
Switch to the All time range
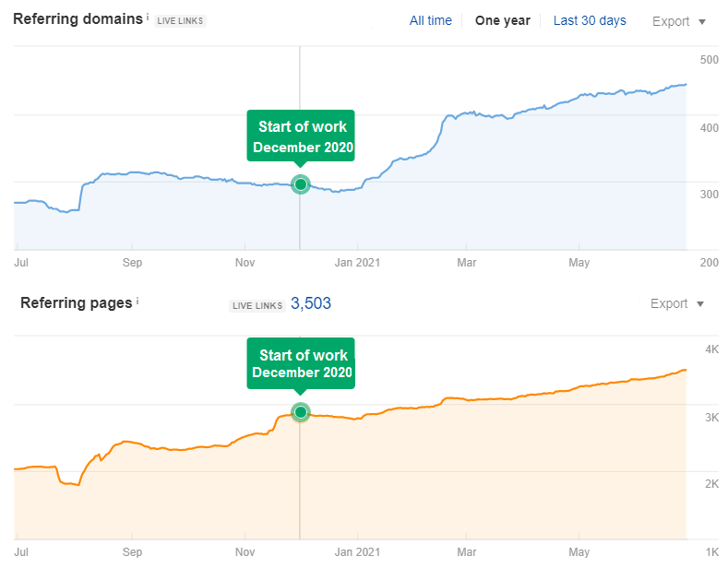click(431, 20)
